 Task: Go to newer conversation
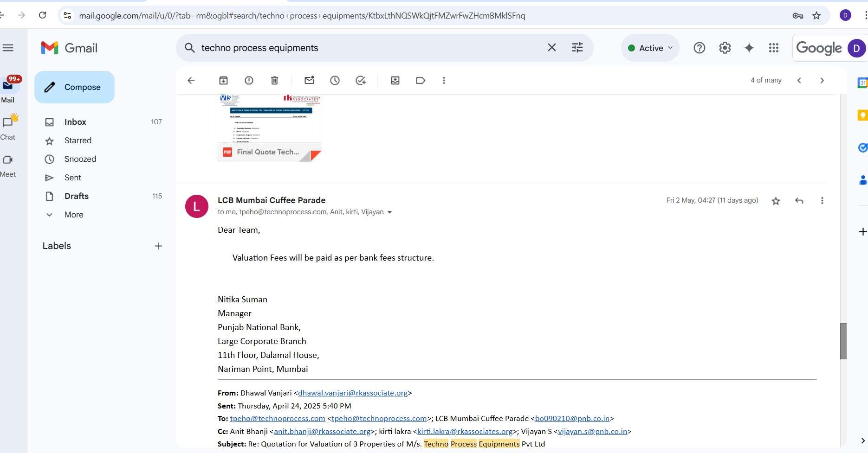[x=799, y=80]
